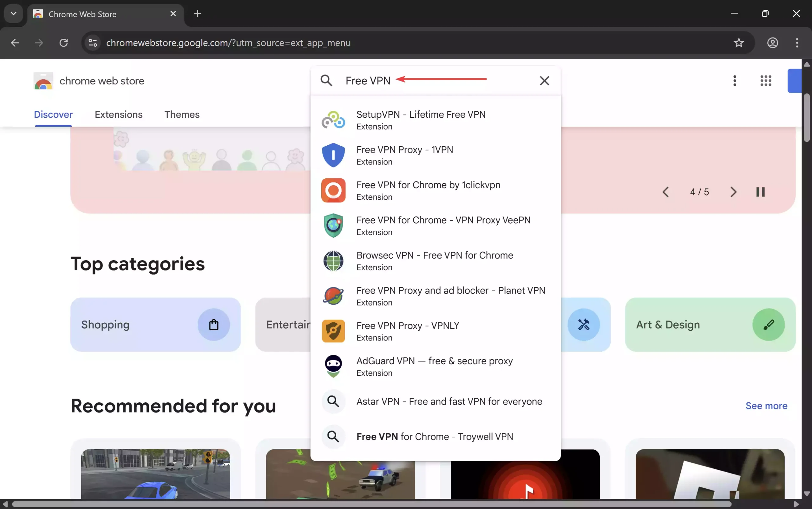
Task: Advance the carousel with the next arrow
Action: tap(734, 192)
